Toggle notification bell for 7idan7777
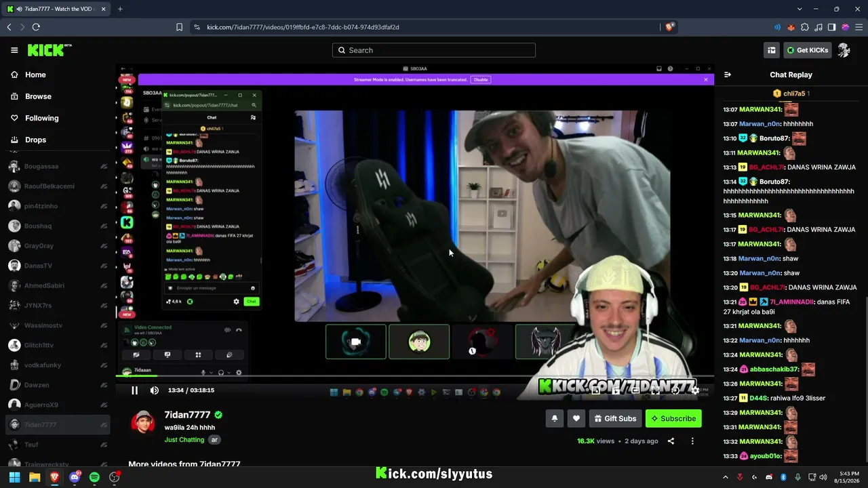This screenshot has height=488, width=868. click(x=555, y=419)
